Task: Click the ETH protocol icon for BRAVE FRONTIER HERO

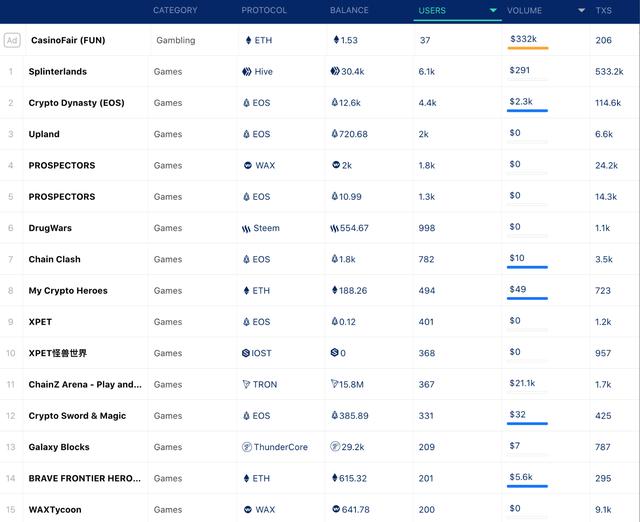Action: [x=246, y=478]
